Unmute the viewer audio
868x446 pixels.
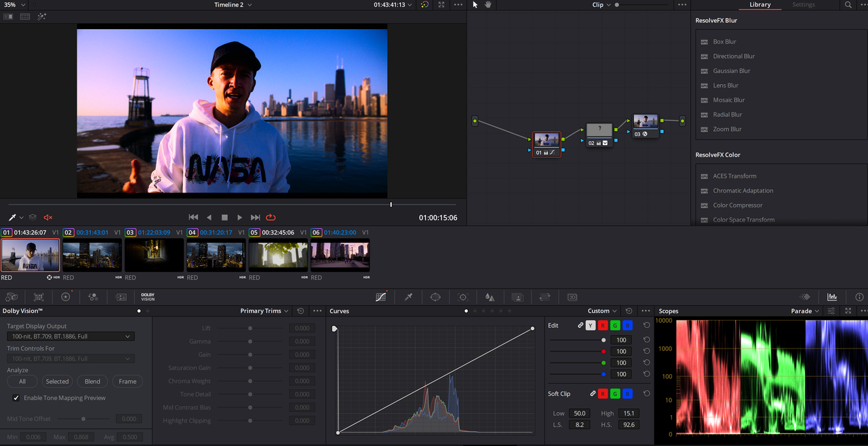pos(48,218)
